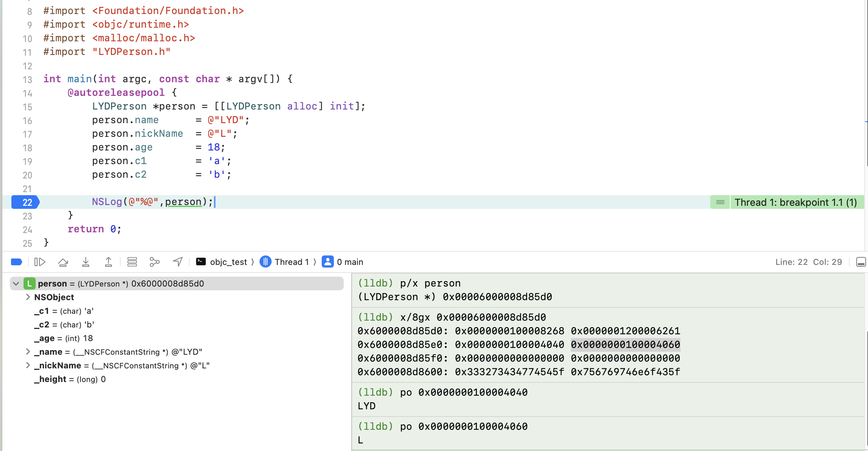Toggle the debug area panel button
This screenshot has height=451, width=868.
(861, 262)
